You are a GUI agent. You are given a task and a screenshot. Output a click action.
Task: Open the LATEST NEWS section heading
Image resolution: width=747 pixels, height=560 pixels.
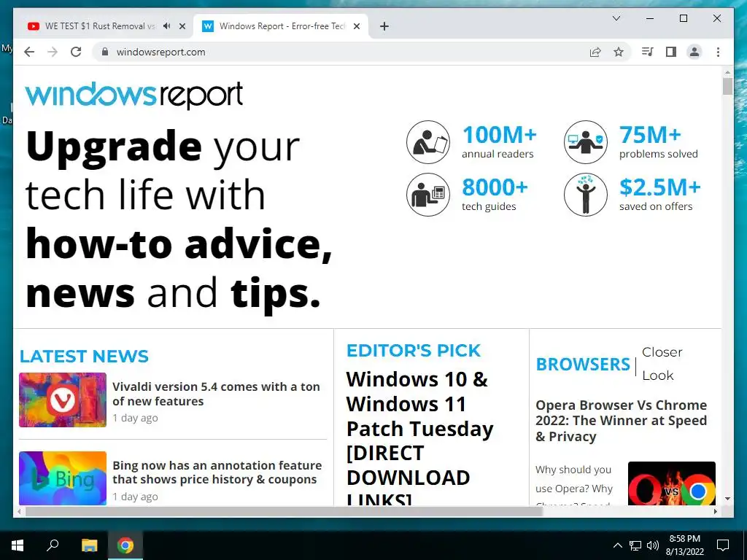click(x=84, y=356)
